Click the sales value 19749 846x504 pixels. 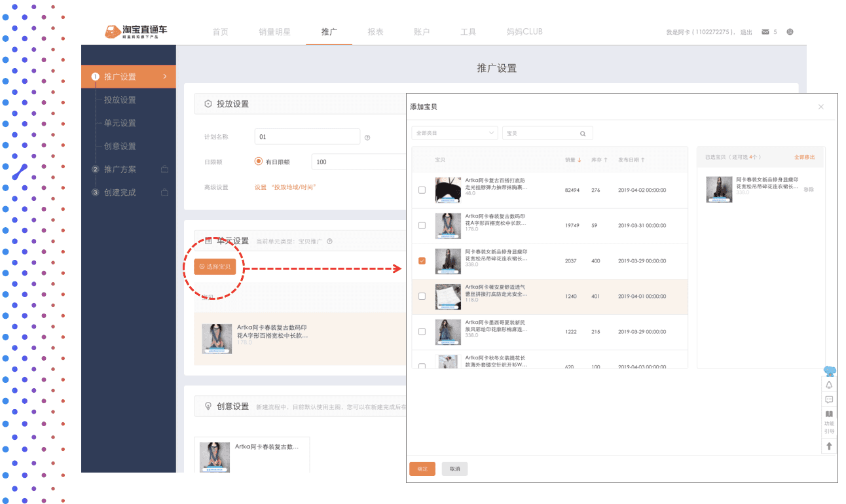[572, 225]
